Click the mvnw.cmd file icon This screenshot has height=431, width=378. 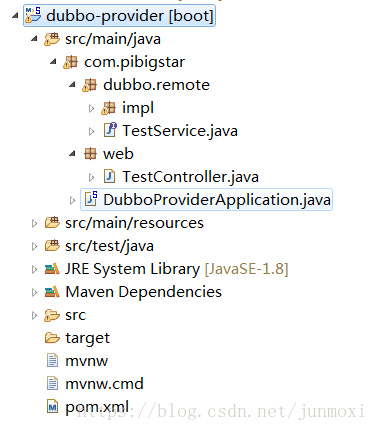52,384
